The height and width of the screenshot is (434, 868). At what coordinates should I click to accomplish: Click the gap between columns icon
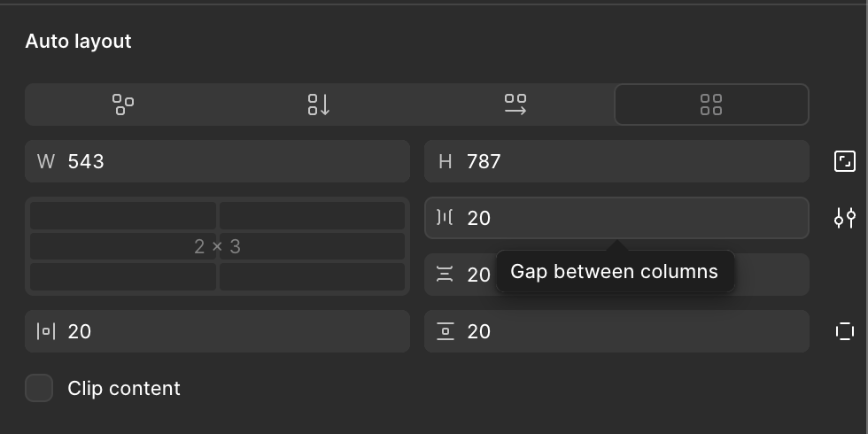445,218
